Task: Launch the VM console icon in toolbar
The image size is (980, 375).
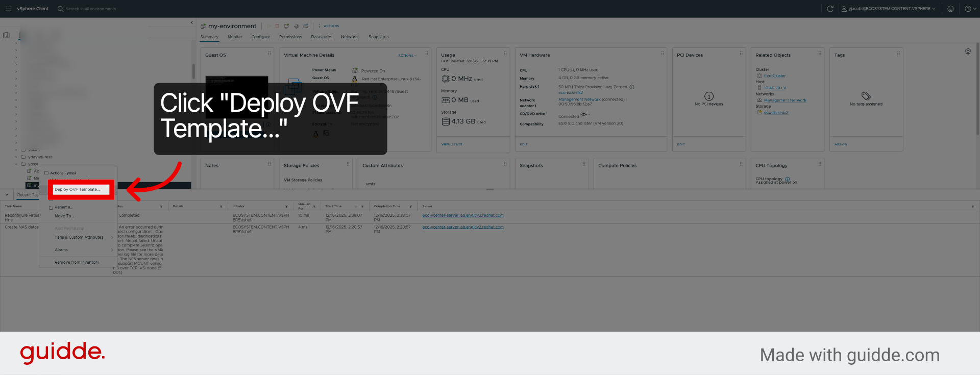Action: click(x=286, y=26)
